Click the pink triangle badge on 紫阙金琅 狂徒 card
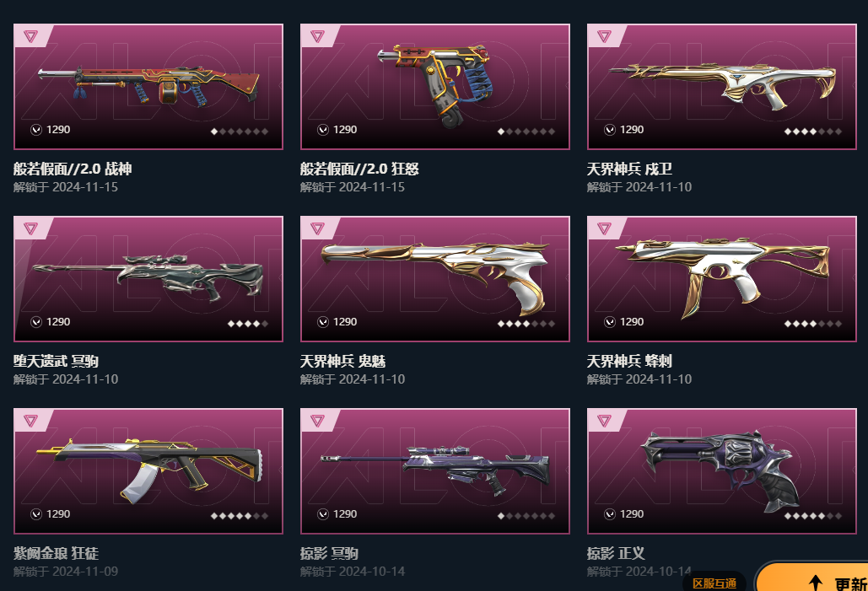This screenshot has height=591, width=868. click(x=31, y=421)
